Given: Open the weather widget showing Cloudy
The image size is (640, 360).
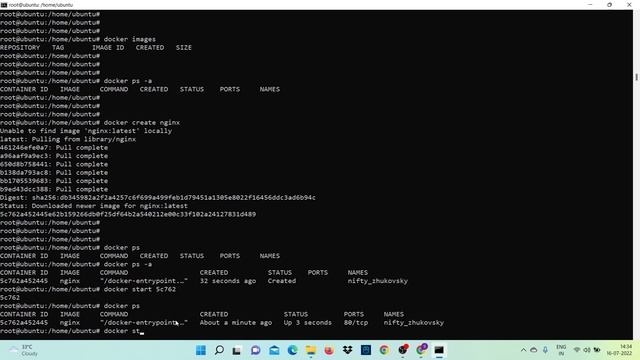Looking at the screenshot, I should (24, 350).
